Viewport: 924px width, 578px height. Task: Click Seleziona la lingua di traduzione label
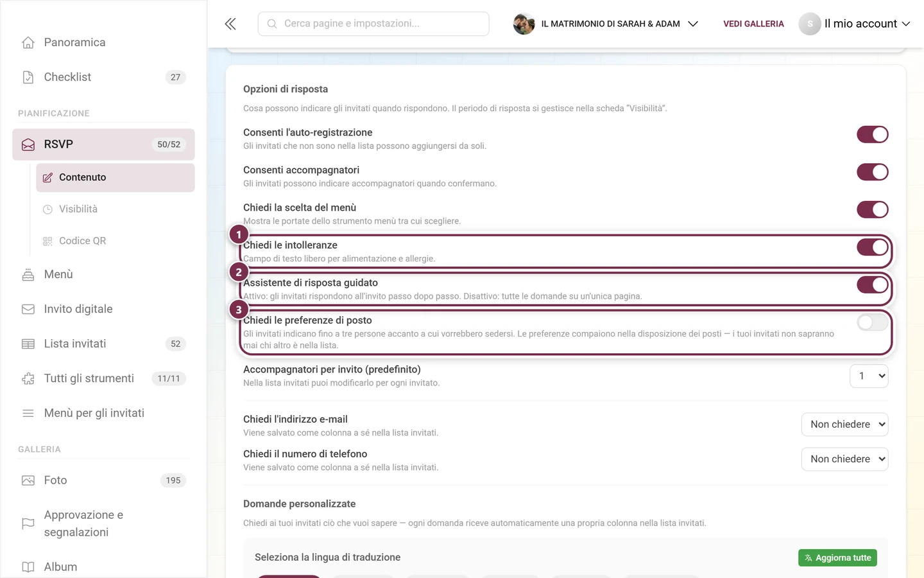[327, 557]
